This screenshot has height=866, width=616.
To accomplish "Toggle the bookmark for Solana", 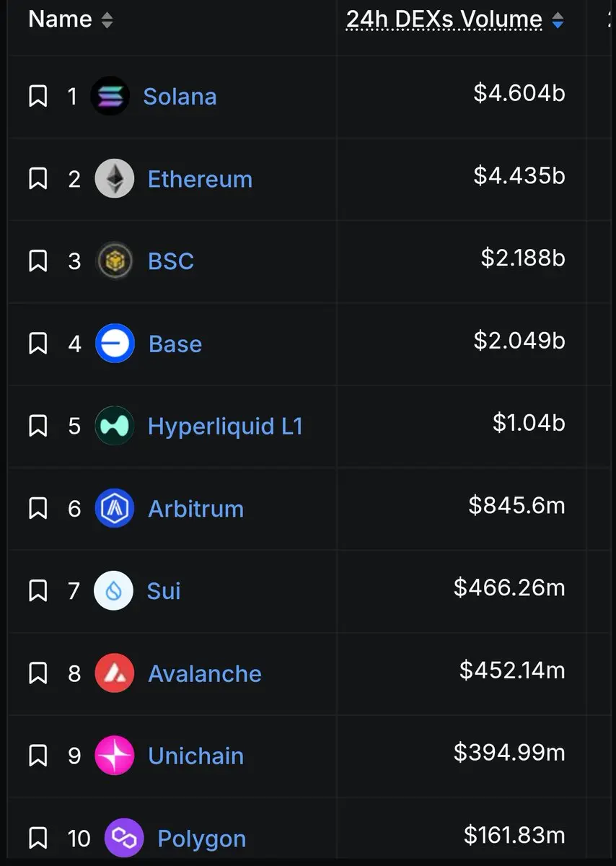I will (x=38, y=96).
